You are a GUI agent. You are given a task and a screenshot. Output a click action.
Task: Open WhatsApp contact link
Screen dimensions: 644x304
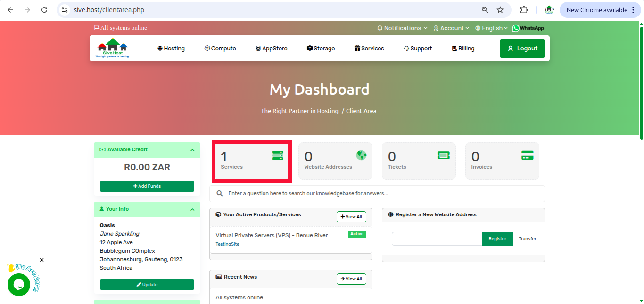(x=528, y=28)
